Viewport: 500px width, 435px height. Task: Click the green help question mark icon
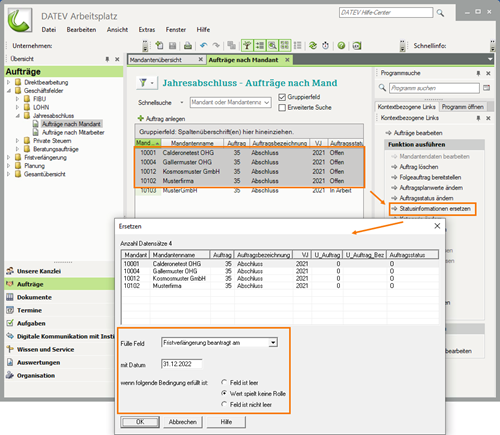(x=341, y=45)
